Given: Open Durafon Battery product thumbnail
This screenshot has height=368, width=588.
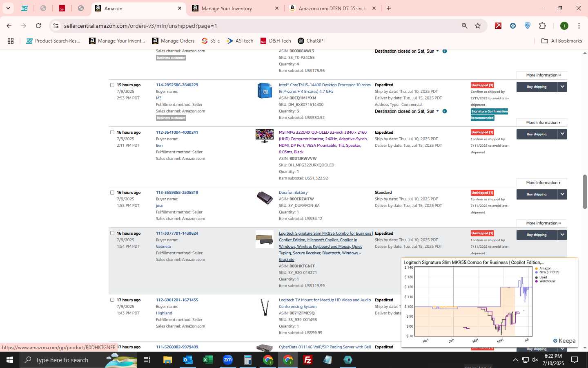Looking at the screenshot, I should click(x=265, y=198).
